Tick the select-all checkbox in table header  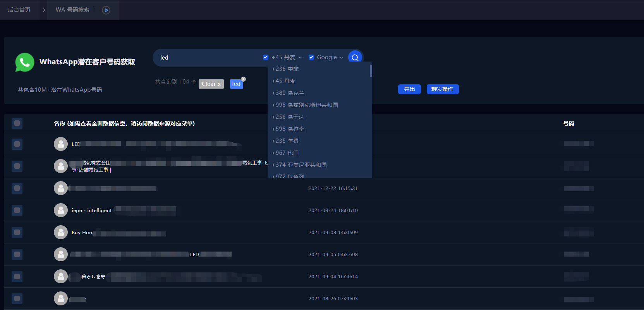[17, 123]
